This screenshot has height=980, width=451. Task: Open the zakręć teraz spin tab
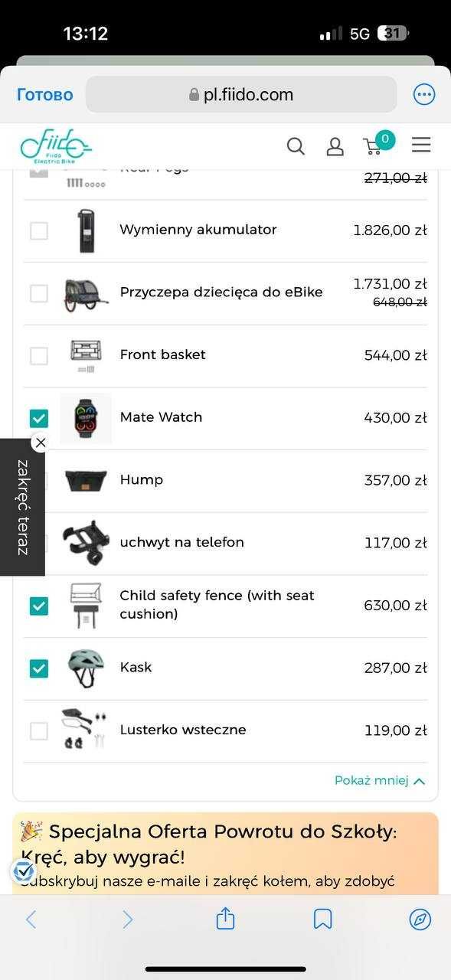[22, 507]
